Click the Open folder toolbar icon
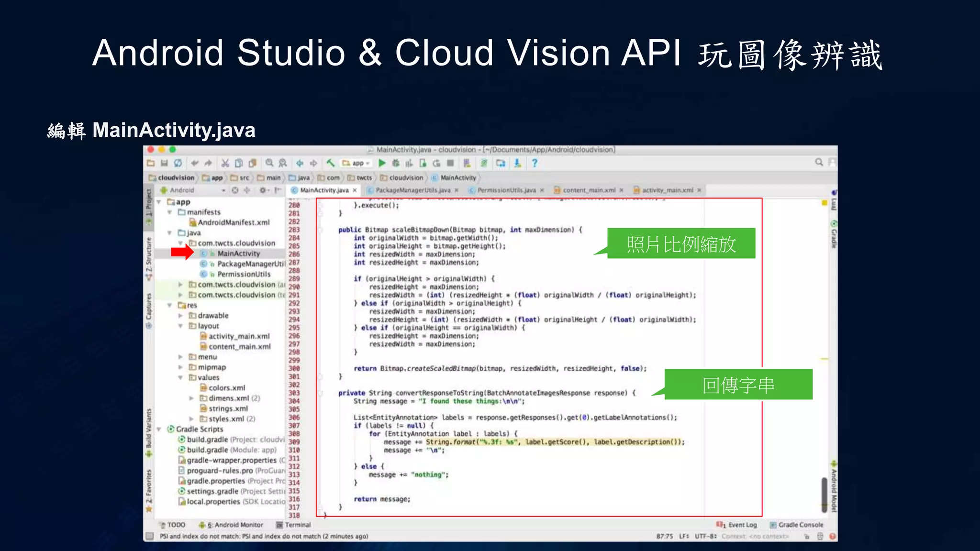The image size is (980, 551). pyautogui.click(x=150, y=163)
